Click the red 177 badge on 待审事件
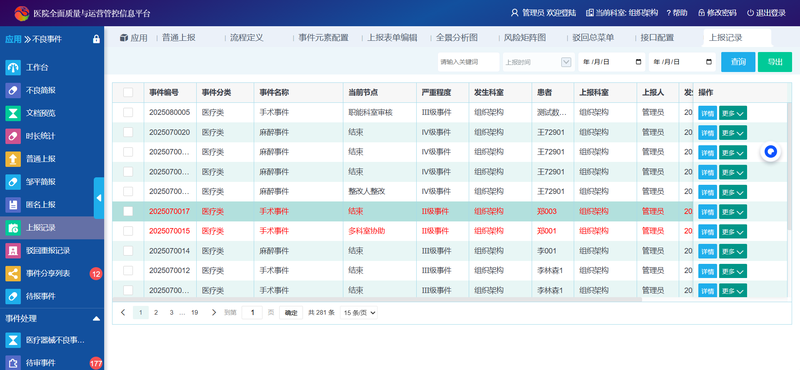800x370 pixels. point(96,363)
